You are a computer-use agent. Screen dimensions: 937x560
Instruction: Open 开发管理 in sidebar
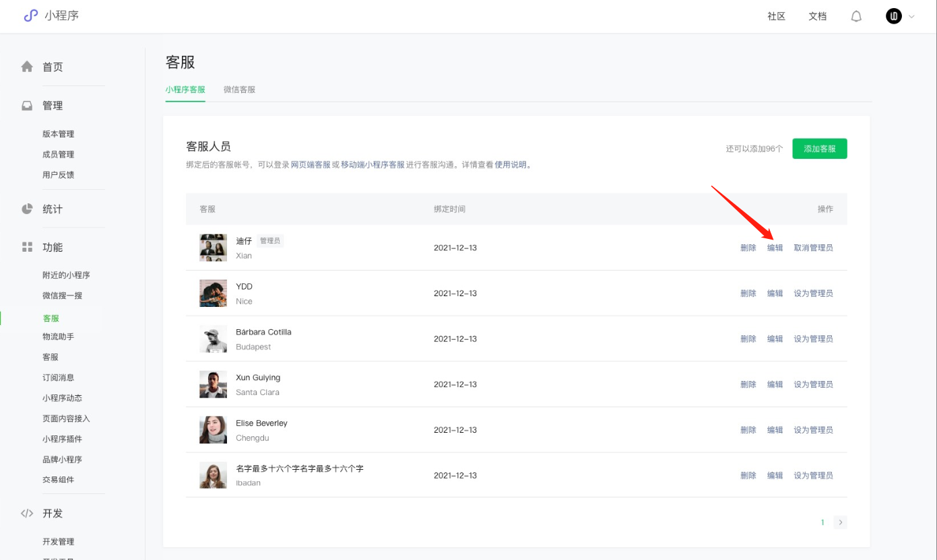pos(58,542)
